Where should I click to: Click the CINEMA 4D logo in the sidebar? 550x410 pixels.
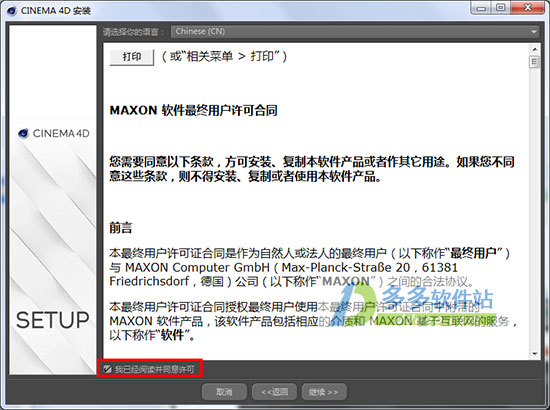54,133
